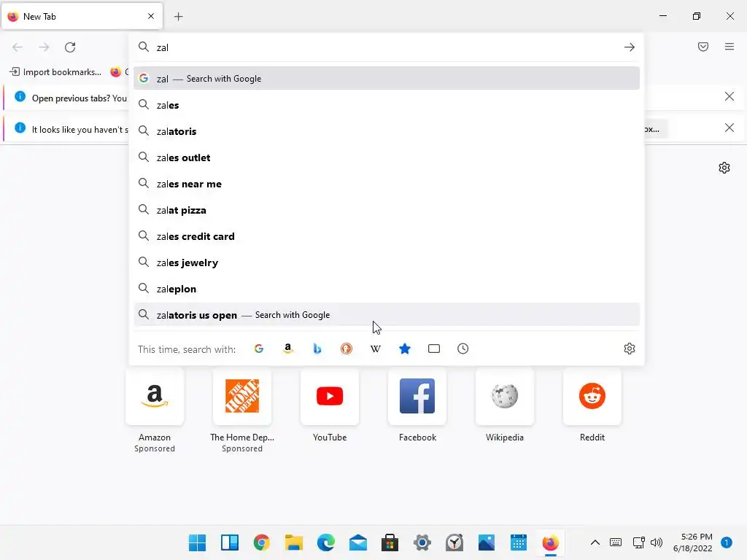Open the Firefox application menu
747x560 pixels.
(729, 47)
